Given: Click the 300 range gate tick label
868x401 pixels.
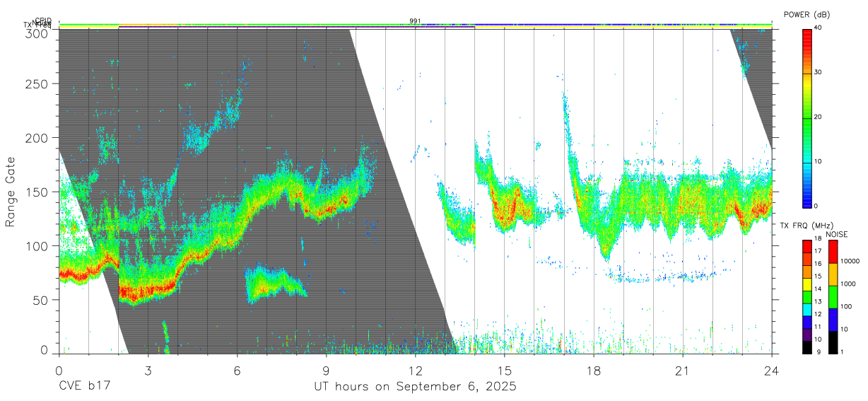Looking at the screenshot, I should pyautogui.click(x=37, y=33).
